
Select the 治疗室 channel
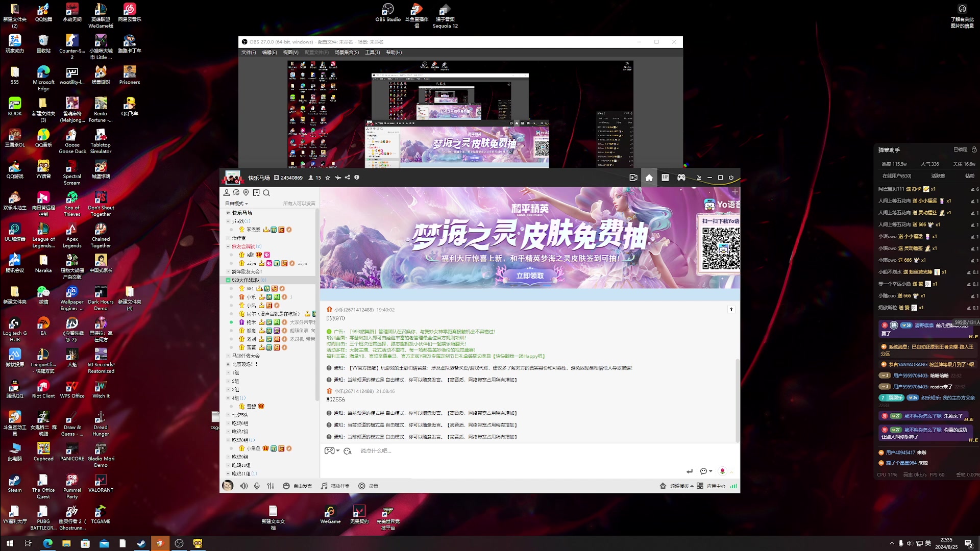click(239, 238)
